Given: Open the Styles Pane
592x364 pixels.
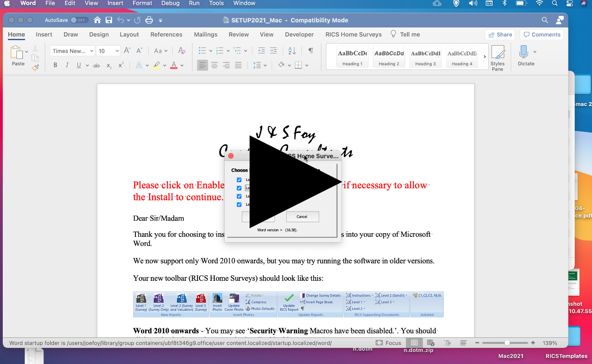Looking at the screenshot, I should (x=497, y=57).
